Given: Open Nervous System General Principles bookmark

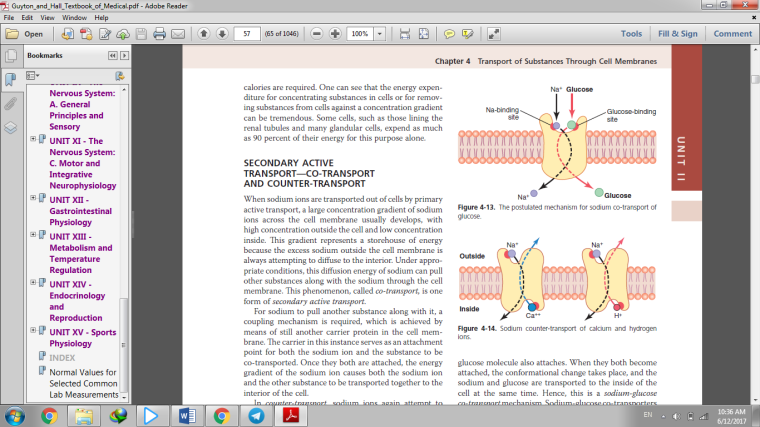Looking at the screenshot, I should coord(82,110).
